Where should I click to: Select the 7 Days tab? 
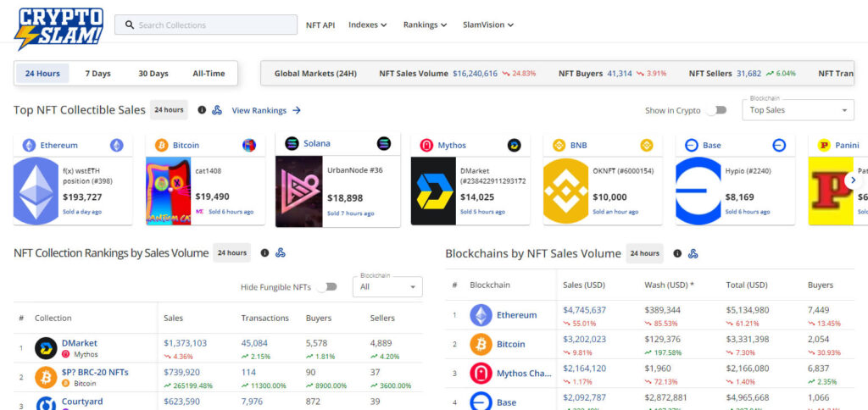tap(97, 74)
